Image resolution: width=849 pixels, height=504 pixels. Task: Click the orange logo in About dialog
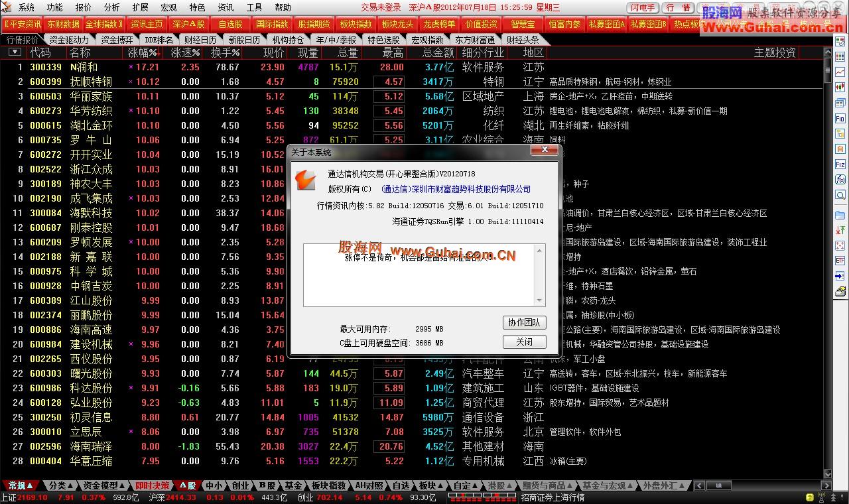click(306, 179)
